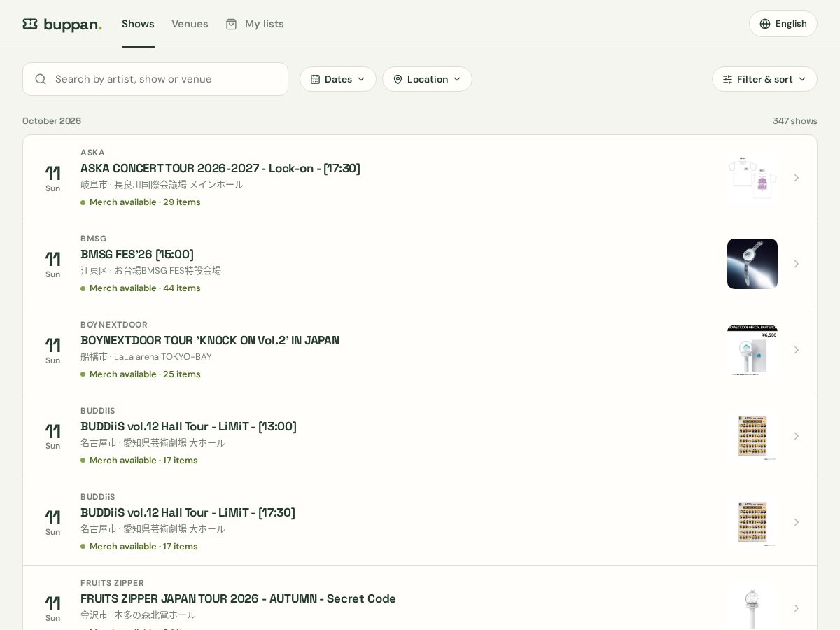Open BUDDiiS Hall Tour [17:30] show
Image resolution: width=840 pixels, height=630 pixels.
188,512
